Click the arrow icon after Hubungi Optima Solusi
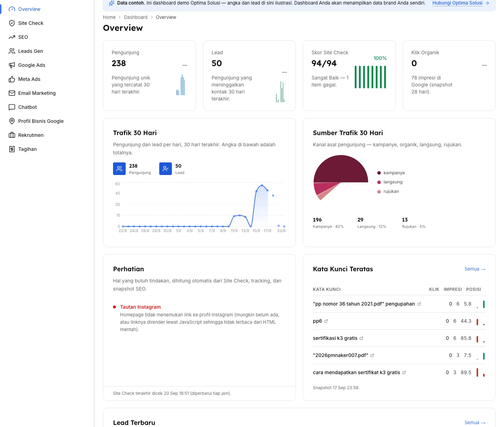Viewport: 504px width, 427px height. tap(487, 3)
